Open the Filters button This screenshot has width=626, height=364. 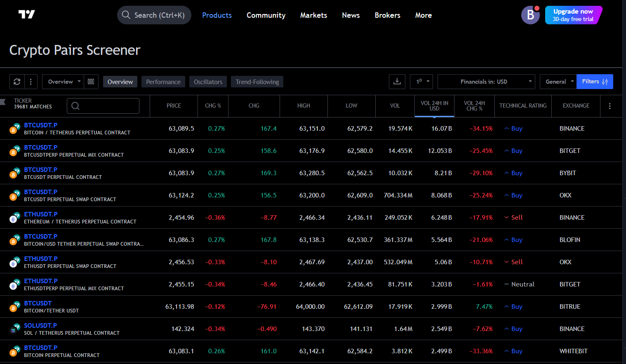pos(595,82)
